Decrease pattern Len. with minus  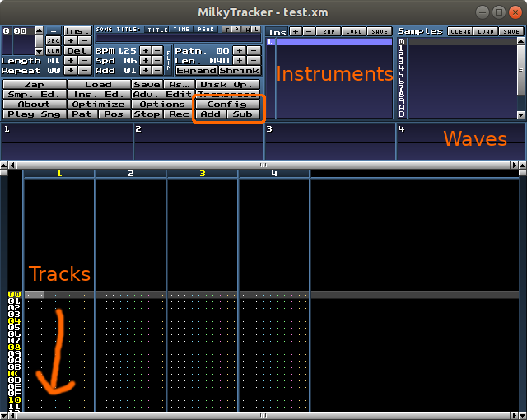click(x=254, y=60)
